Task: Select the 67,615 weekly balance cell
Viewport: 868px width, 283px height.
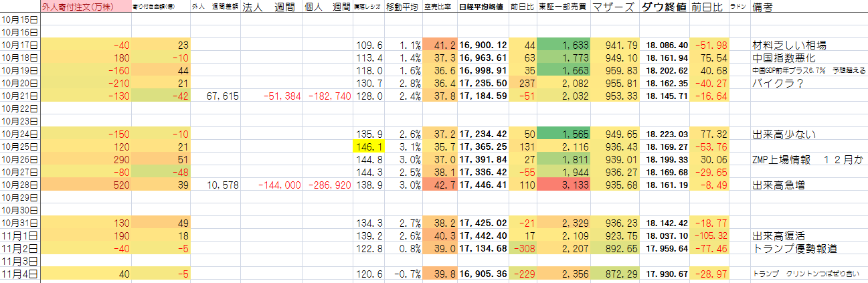Action: point(220,96)
